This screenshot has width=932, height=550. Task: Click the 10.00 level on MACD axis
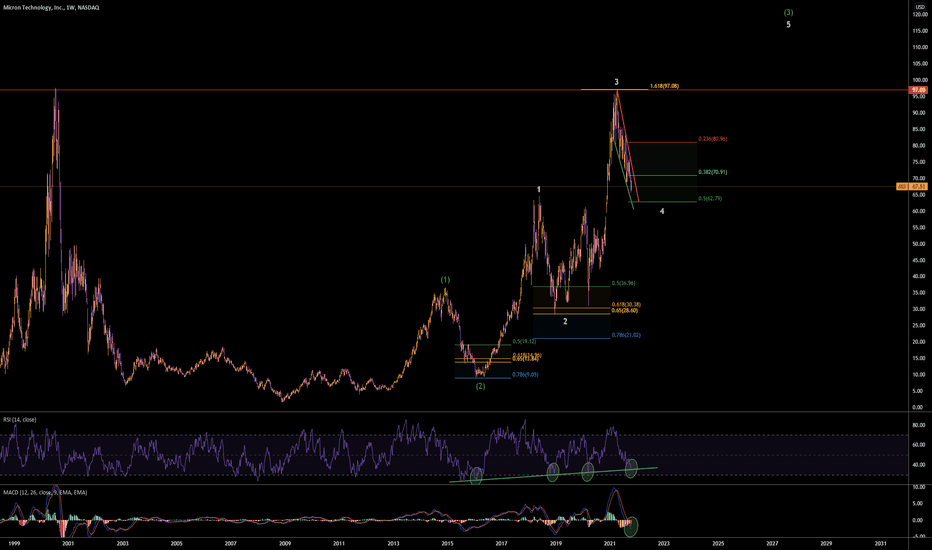(x=920, y=487)
